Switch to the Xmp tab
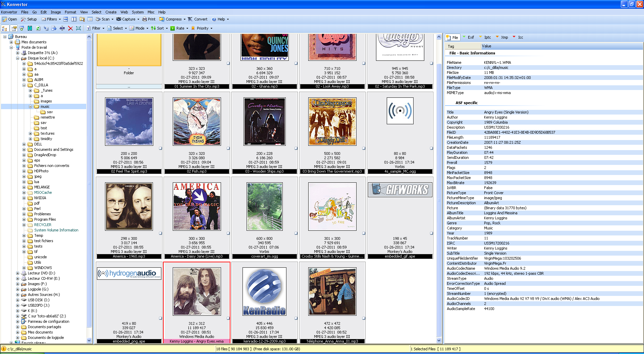644x354 pixels. tap(502, 37)
